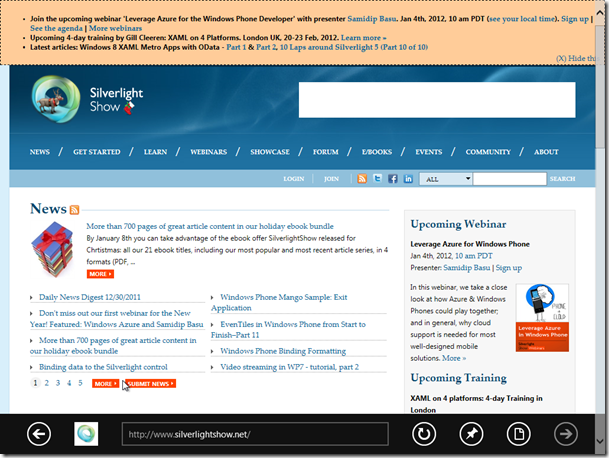Viewport: 609px width, 458px height.
Task: Open Don't miss out first webinar article
Action: click(x=117, y=319)
